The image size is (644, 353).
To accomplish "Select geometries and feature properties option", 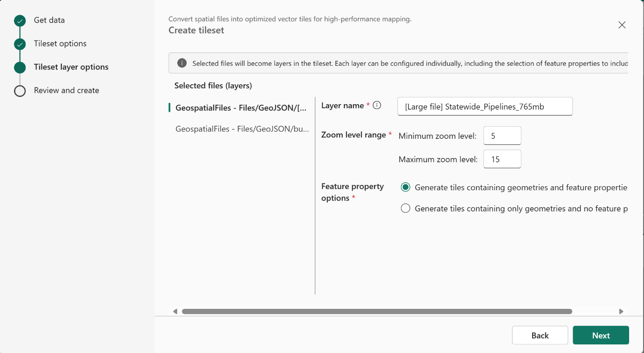I will 405,187.
